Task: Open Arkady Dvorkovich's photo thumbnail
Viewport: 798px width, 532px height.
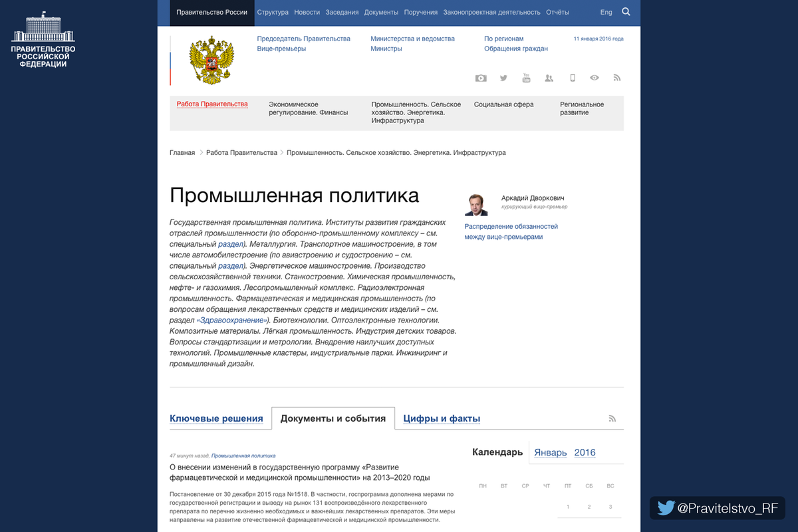Action: (x=476, y=203)
